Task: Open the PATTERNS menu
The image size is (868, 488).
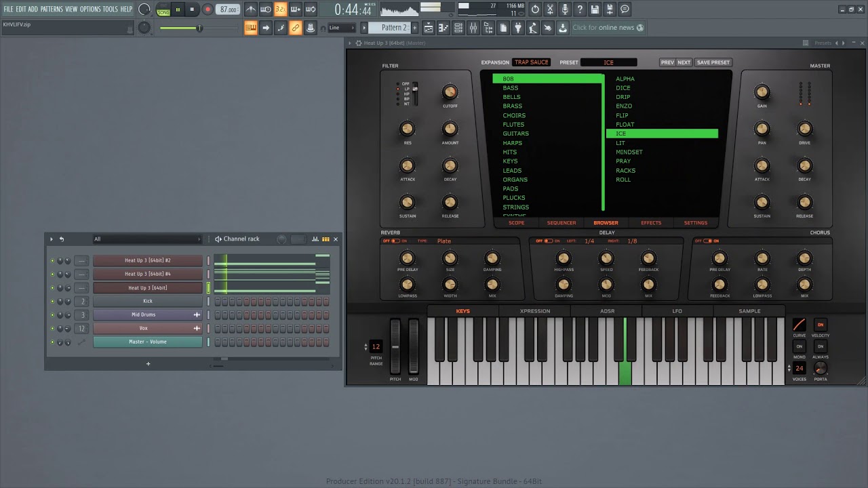Action: coord(52,9)
